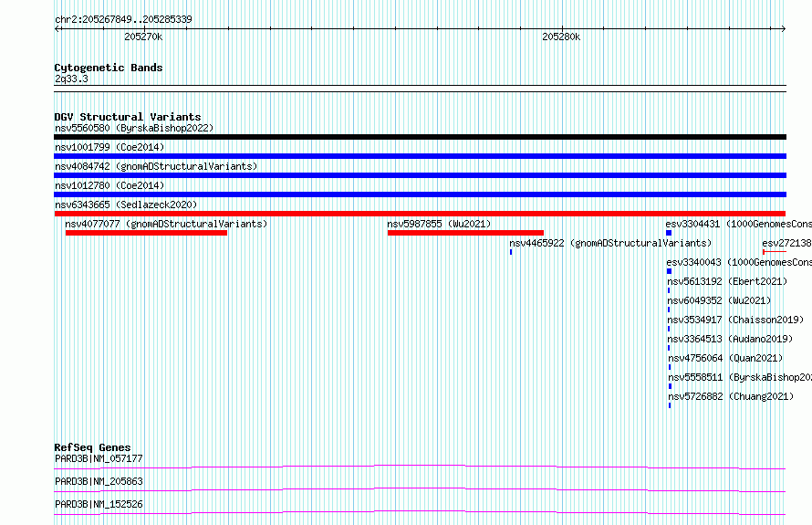
Task: Click the nsv4084742 gnomAD blue variant bar
Action: (x=420, y=175)
